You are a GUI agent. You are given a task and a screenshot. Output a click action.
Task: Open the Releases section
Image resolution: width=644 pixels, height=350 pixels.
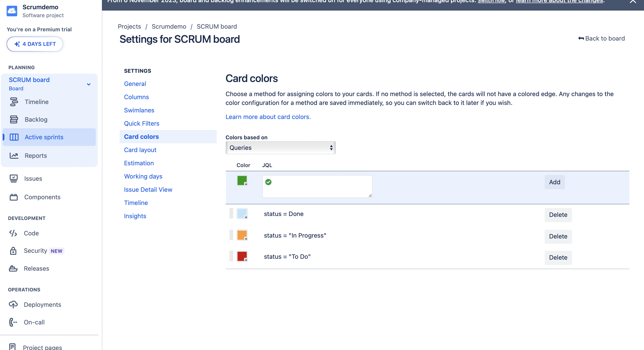coord(36,268)
